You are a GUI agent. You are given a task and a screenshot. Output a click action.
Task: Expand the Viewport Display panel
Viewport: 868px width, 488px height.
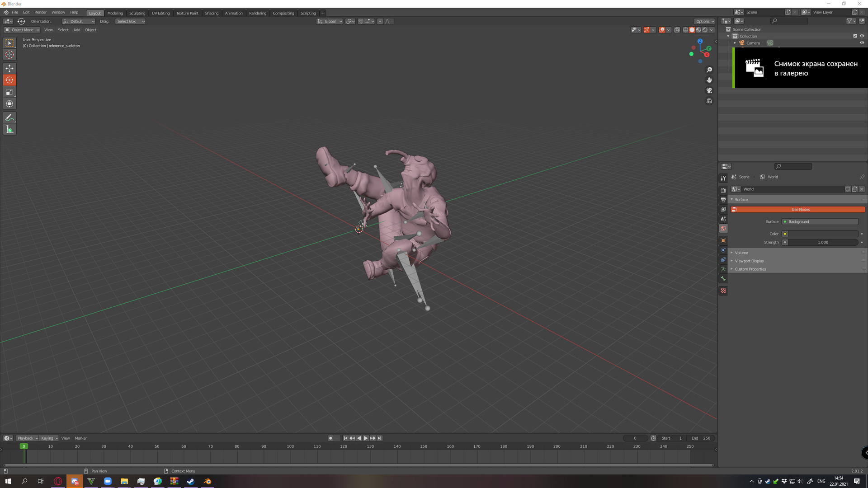797,261
